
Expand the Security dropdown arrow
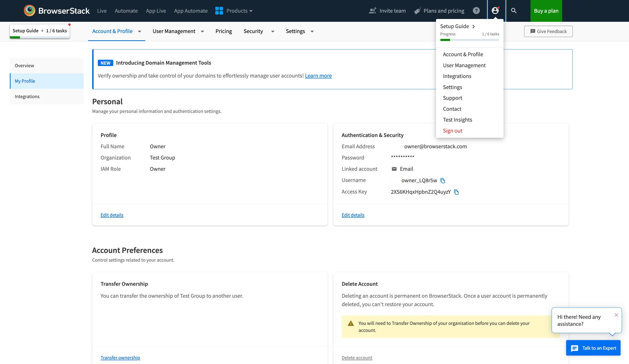coord(273,31)
